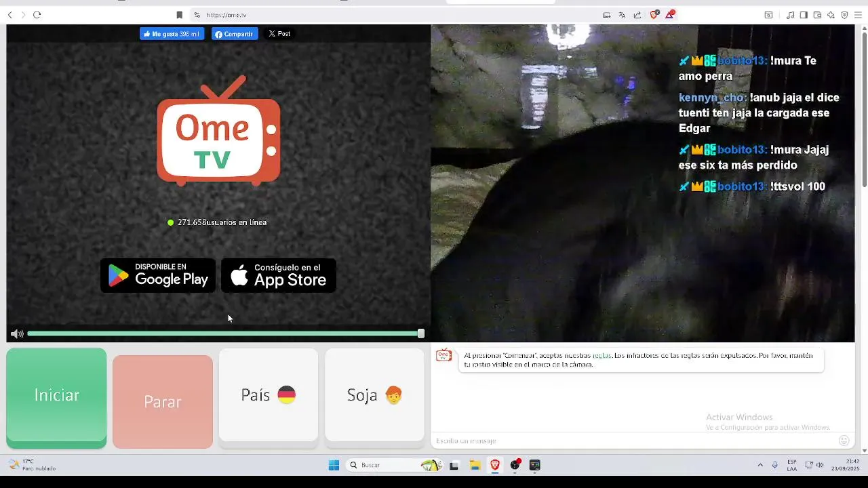Open the Google Play download badge

(x=158, y=275)
